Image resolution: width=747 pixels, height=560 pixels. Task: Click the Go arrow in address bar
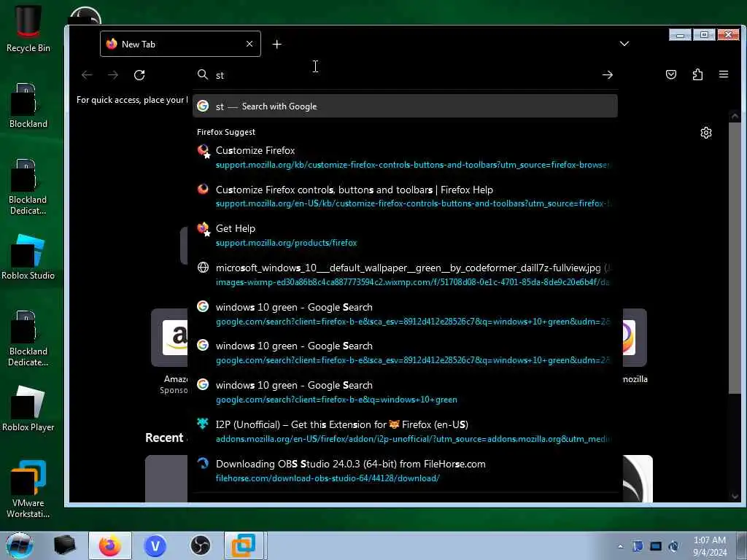coord(607,75)
